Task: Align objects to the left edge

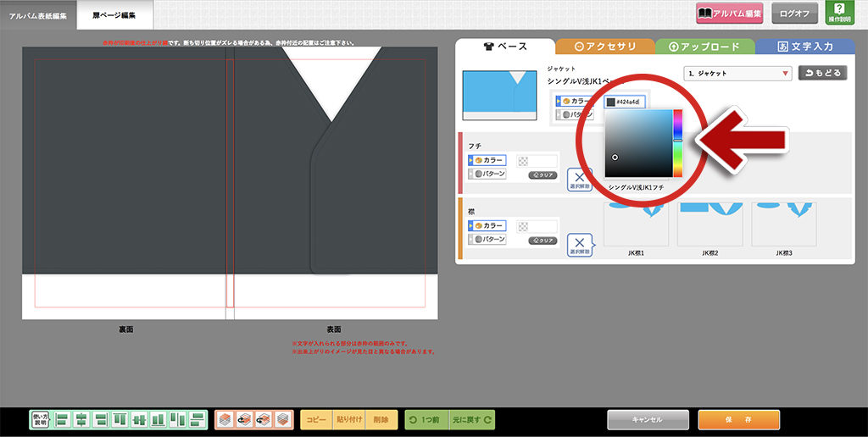Action: pyautogui.click(x=63, y=419)
